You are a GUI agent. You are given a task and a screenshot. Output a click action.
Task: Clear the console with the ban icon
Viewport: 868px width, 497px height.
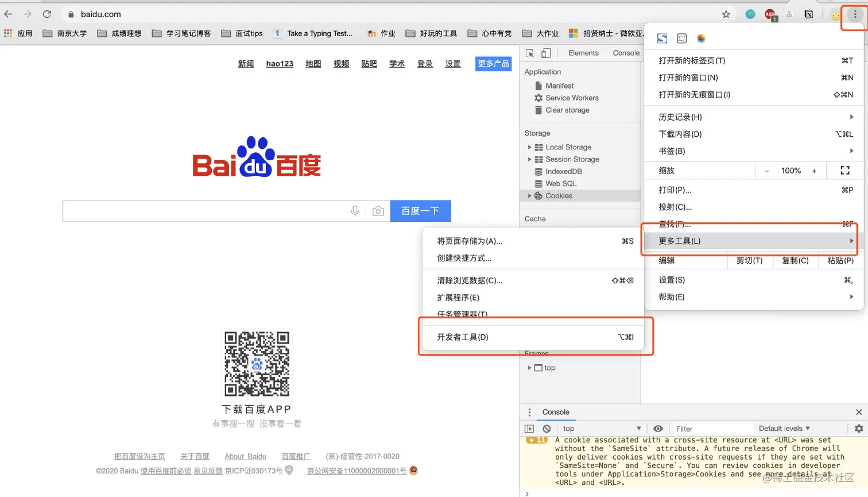(547, 429)
